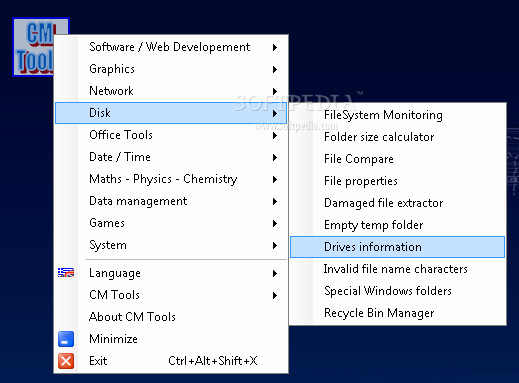Click the red Exit X icon
This screenshot has width=519, height=383.
tap(66, 361)
